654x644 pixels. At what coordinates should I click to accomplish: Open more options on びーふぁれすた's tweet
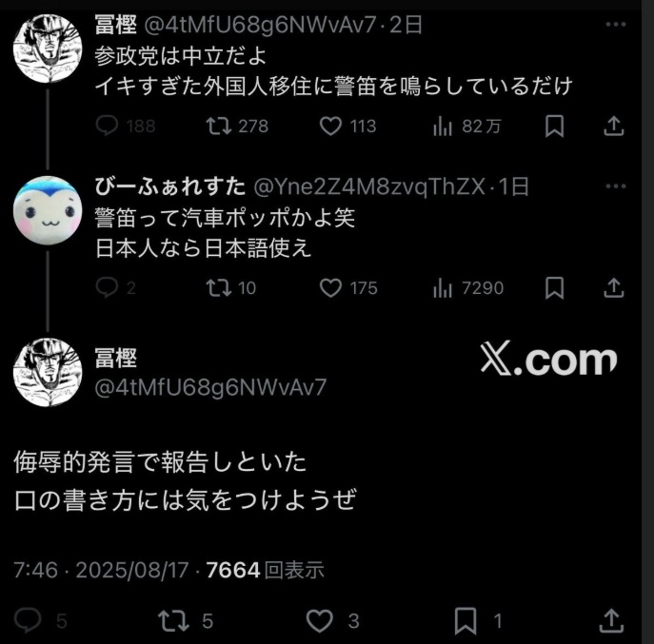[616, 185]
